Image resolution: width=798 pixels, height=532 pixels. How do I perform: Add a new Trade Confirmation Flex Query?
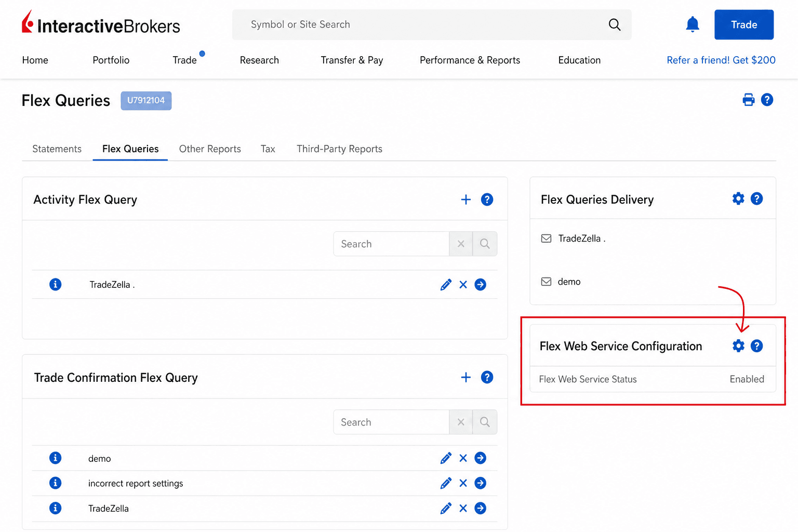point(466,377)
